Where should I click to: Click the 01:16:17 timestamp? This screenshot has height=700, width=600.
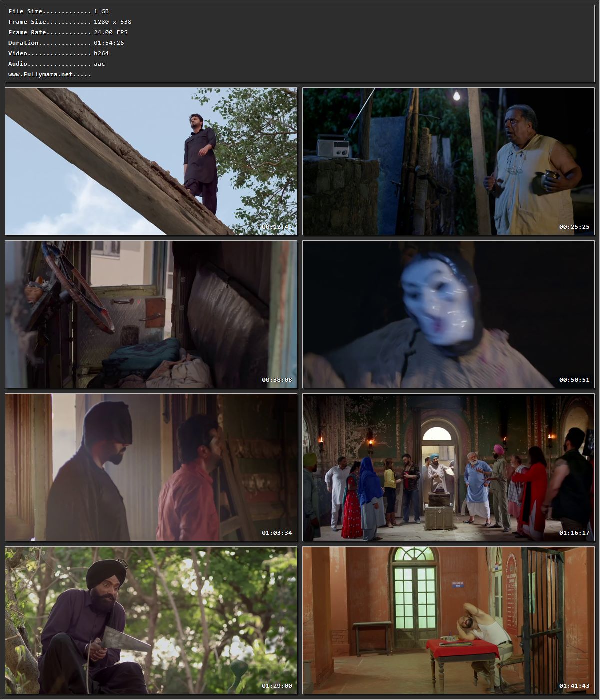click(x=574, y=533)
